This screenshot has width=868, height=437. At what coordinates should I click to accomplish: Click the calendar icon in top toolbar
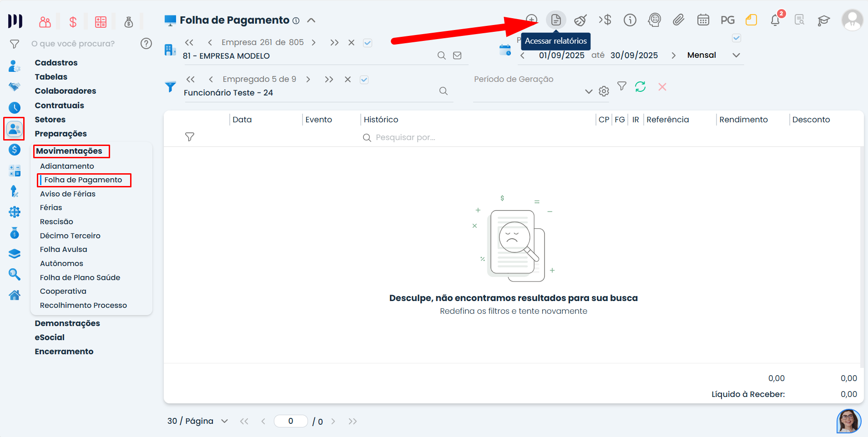pyautogui.click(x=703, y=20)
